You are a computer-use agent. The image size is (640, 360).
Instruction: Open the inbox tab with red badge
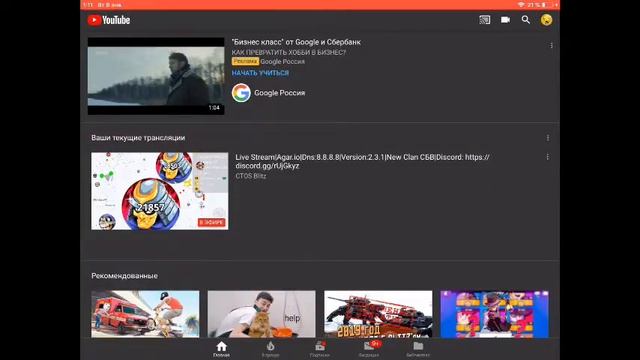(370, 349)
